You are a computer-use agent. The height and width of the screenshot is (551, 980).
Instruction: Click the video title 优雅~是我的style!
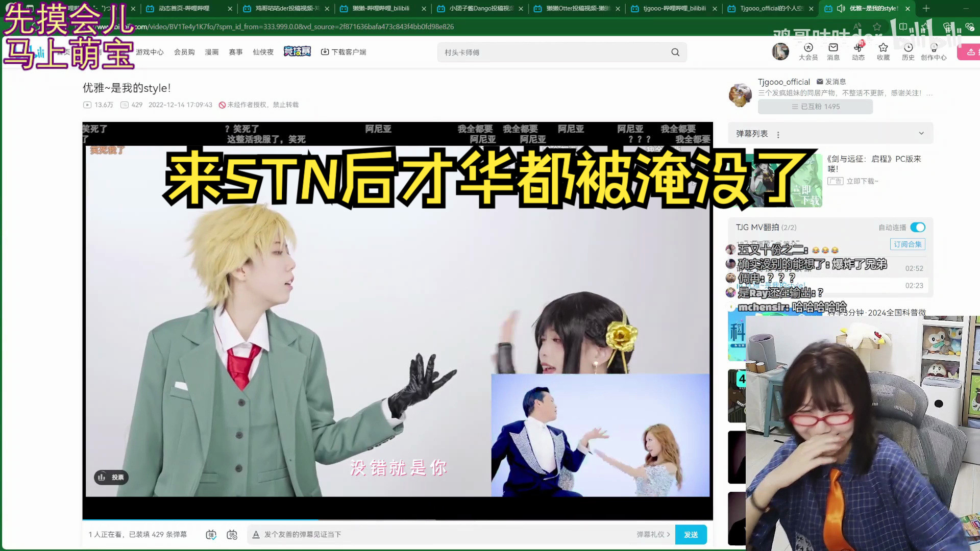pos(127,88)
